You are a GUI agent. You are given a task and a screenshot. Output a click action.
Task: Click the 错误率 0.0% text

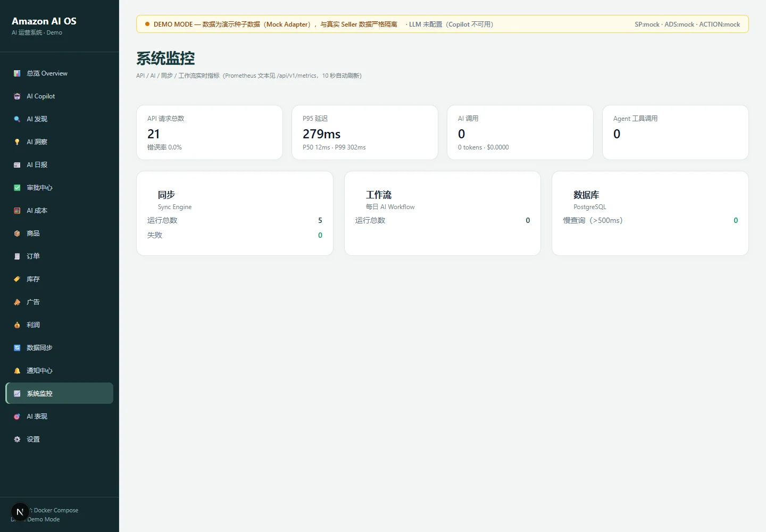pyautogui.click(x=164, y=147)
